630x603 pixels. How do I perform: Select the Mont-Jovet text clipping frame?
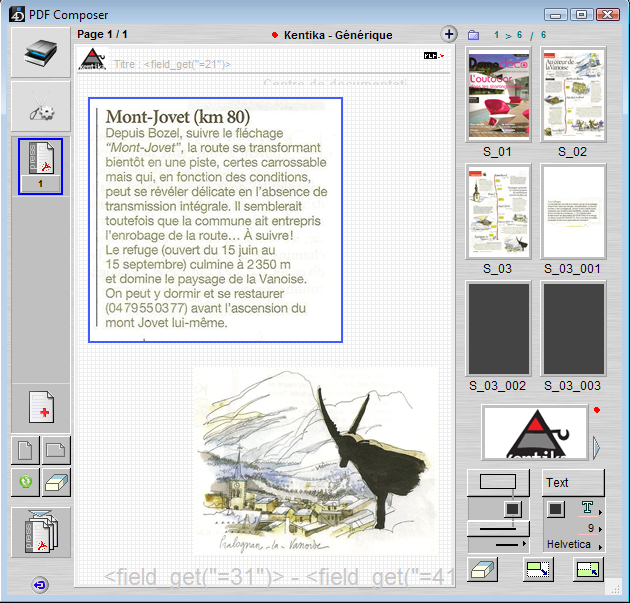click(215, 220)
